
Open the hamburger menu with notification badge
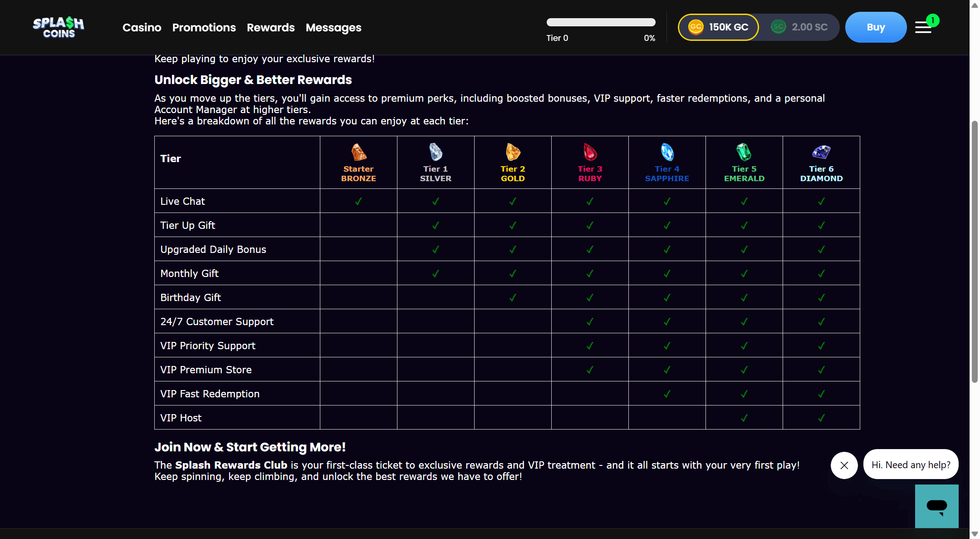pyautogui.click(x=924, y=27)
